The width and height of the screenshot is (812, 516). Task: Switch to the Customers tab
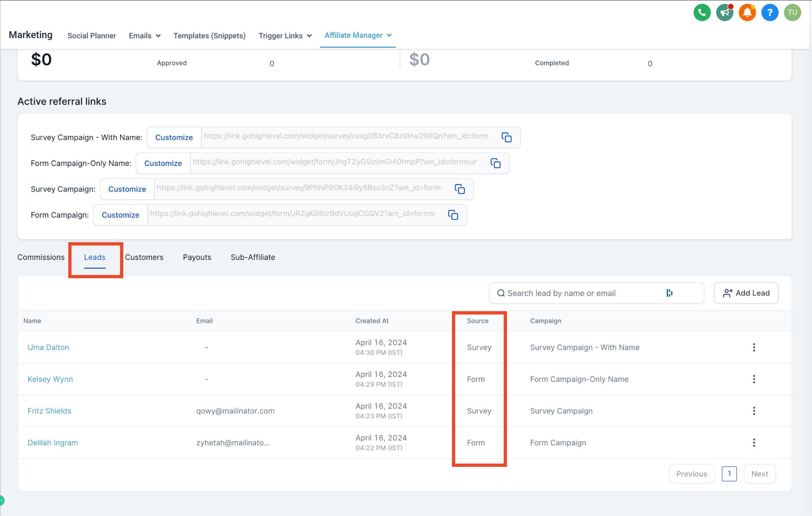(144, 257)
